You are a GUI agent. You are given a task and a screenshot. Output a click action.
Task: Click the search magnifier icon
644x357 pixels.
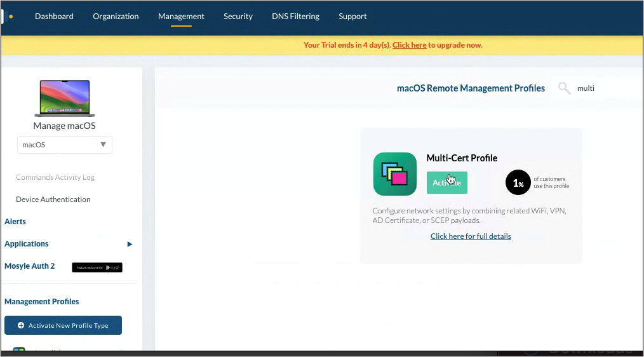(x=565, y=88)
